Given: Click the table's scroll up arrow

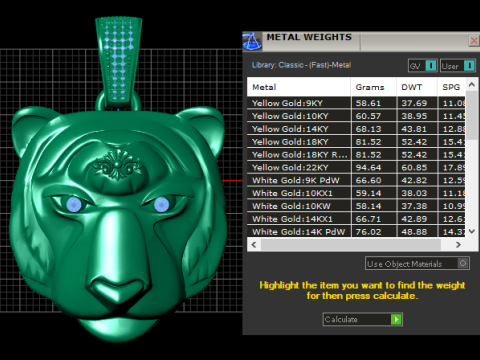Looking at the screenshot, I should point(472,85).
